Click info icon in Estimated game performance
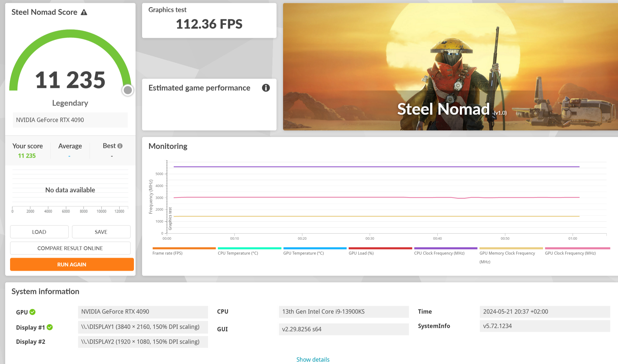618x364 pixels. point(266,88)
